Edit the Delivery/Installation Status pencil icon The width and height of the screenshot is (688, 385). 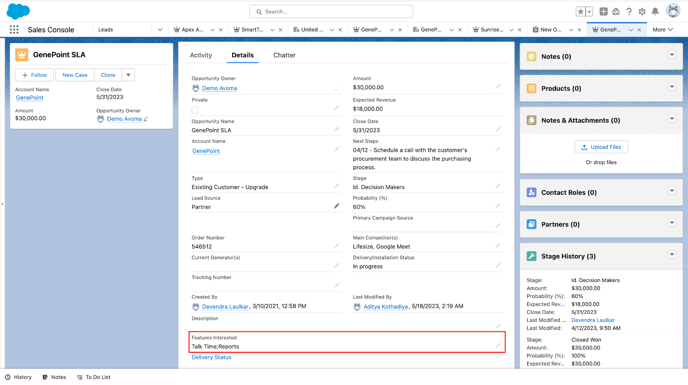[x=498, y=265]
